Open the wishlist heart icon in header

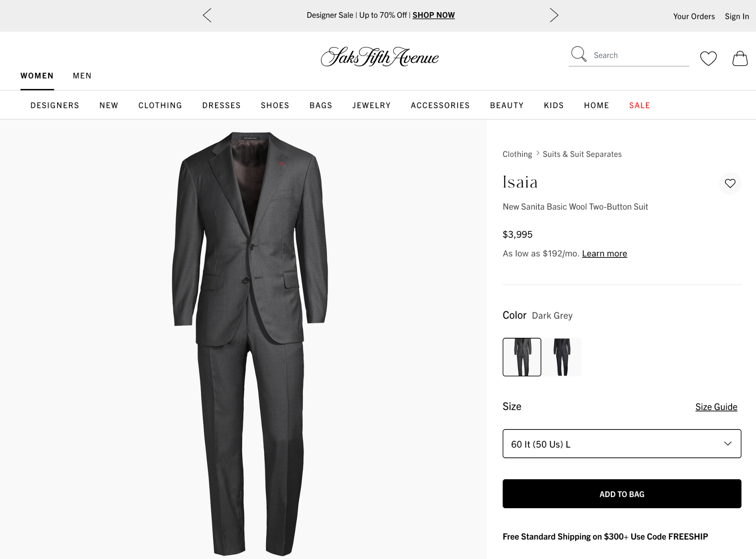pos(708,58)
